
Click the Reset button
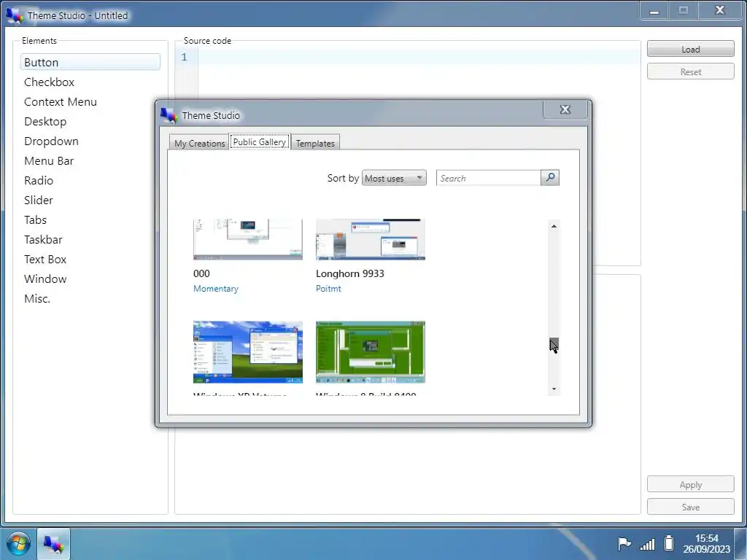point(690,72)
